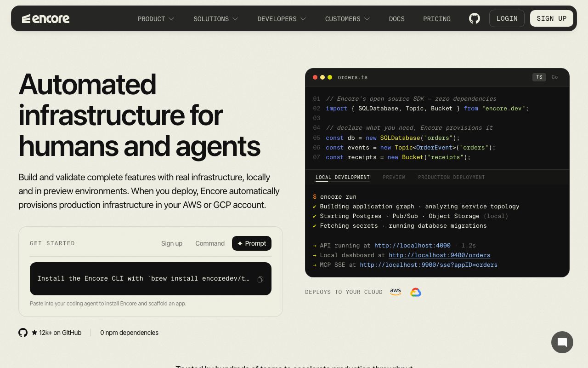Click the "$ encore run" command line
The height and width of the screenshot is (368, 588).
click(334, 197)
